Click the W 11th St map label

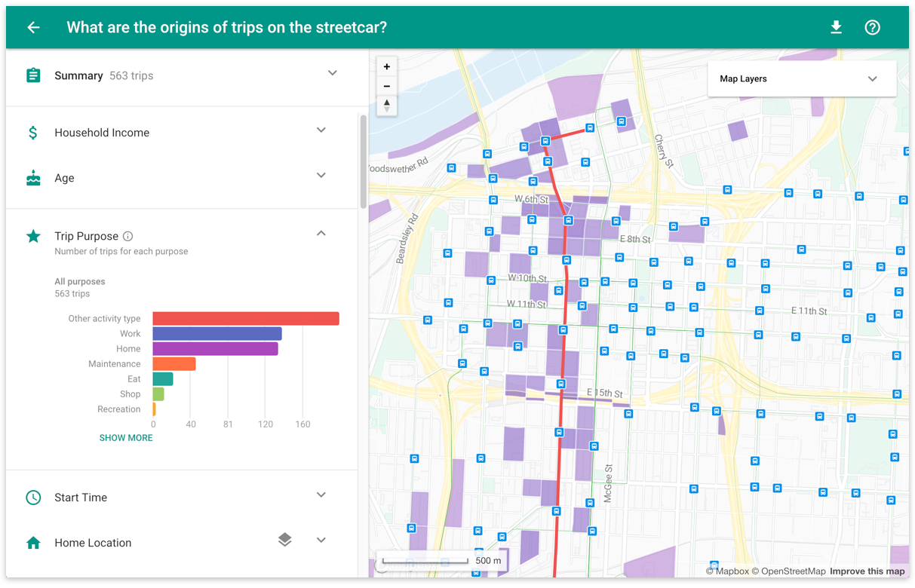click(527, 304)
